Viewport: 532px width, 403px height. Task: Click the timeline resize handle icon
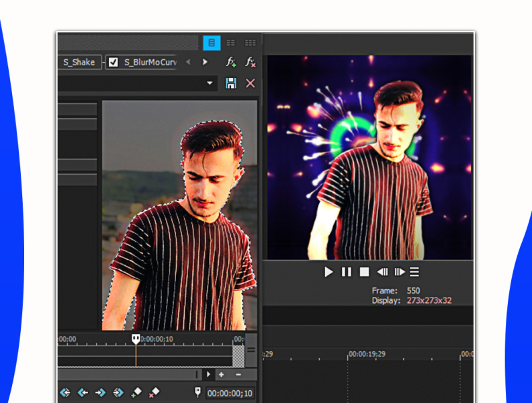coord(251,350)
